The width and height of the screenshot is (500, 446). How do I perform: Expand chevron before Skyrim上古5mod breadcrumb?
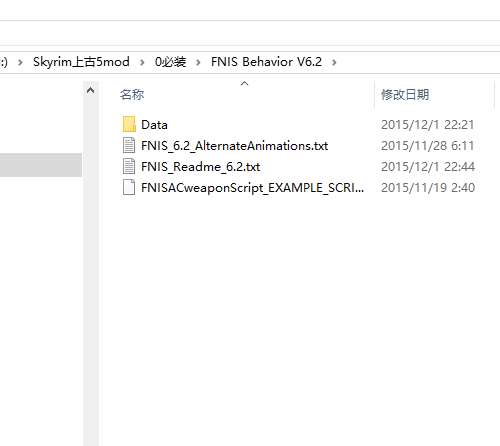(x=20, y=62)
